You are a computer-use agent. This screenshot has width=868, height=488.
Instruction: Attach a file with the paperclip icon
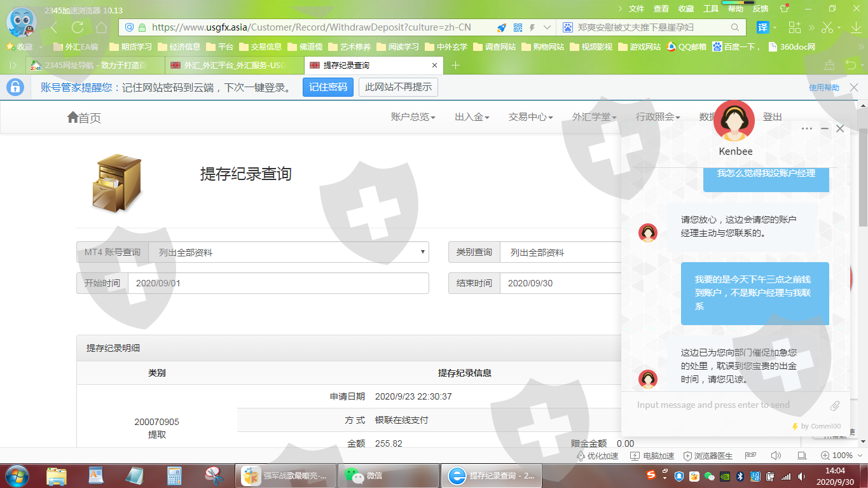click(835, 405)
